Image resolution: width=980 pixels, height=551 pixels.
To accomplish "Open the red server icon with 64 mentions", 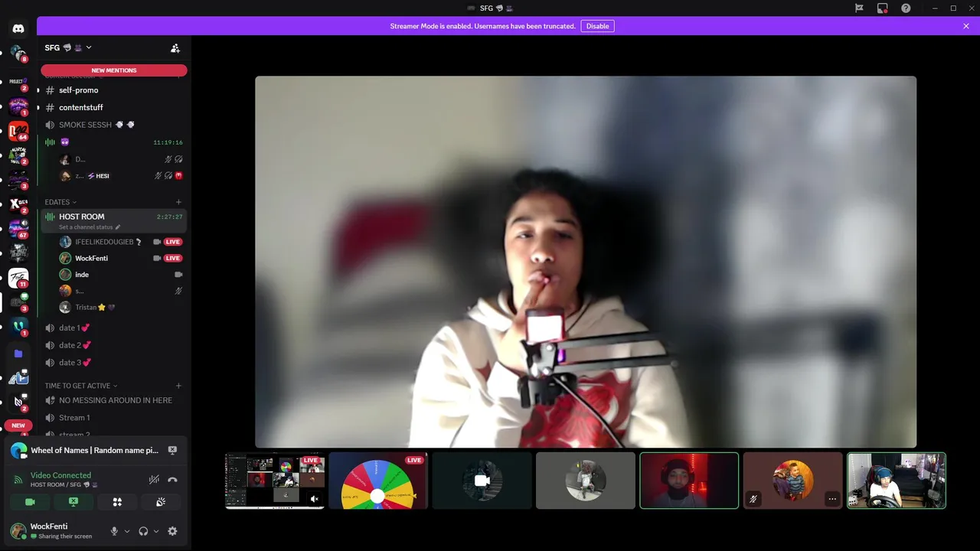I will (x=18, y=132).
